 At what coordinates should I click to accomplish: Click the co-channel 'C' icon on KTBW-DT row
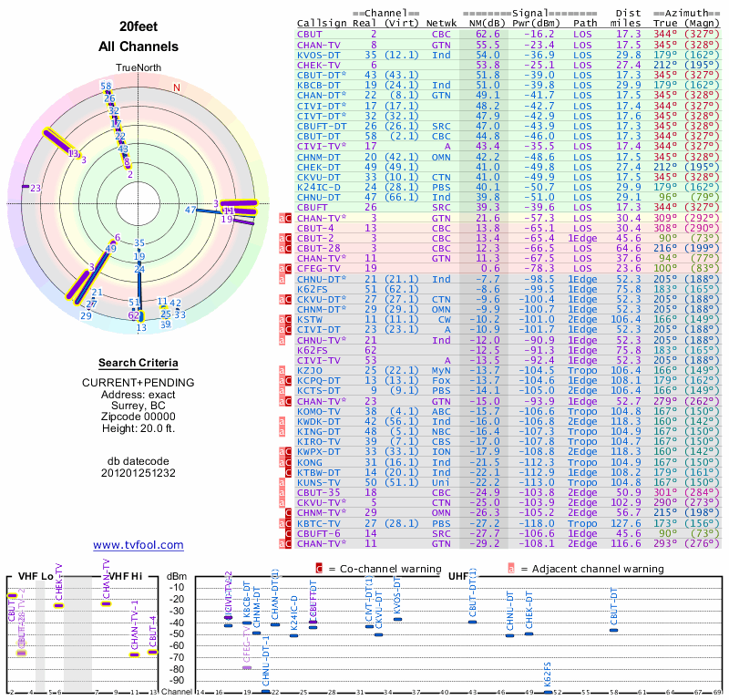click(x=288, y=472)
